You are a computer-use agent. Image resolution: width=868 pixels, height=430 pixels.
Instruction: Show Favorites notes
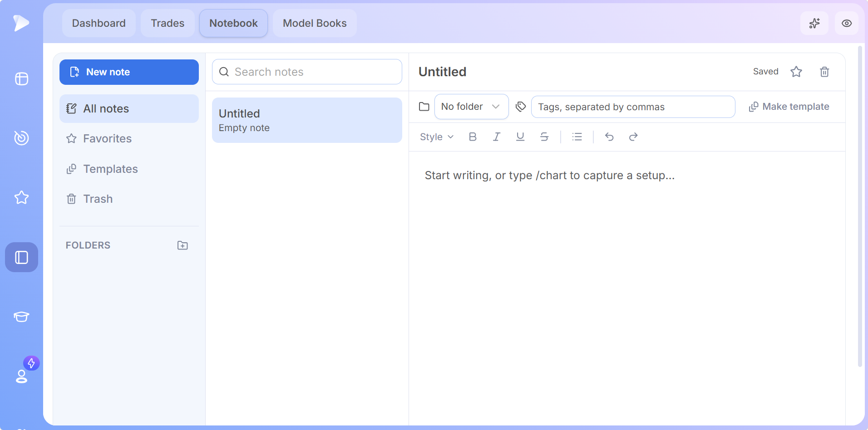click(x=129, y=139)
